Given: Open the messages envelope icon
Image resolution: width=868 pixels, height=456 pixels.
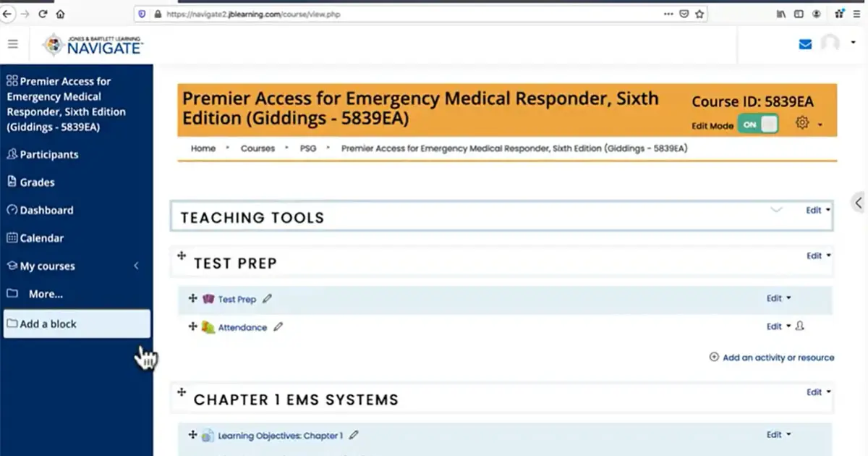Looking at the screenshot, I should click(805, 44).
